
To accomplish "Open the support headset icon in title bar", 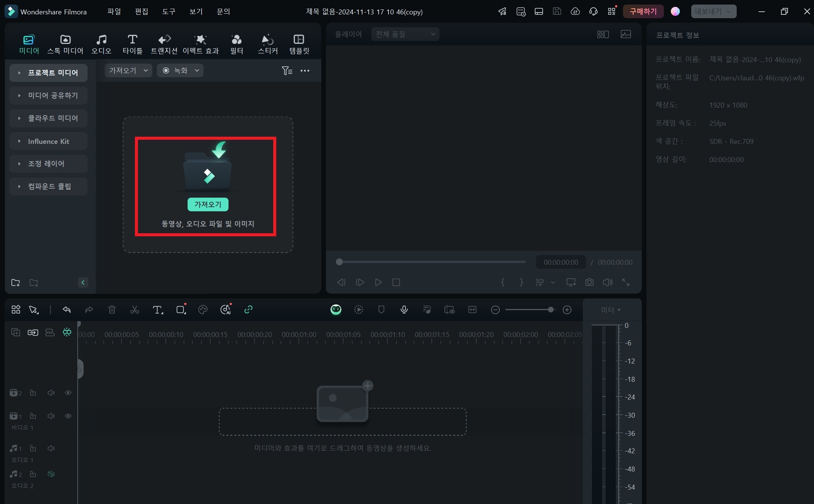I will tap(593, 12).
